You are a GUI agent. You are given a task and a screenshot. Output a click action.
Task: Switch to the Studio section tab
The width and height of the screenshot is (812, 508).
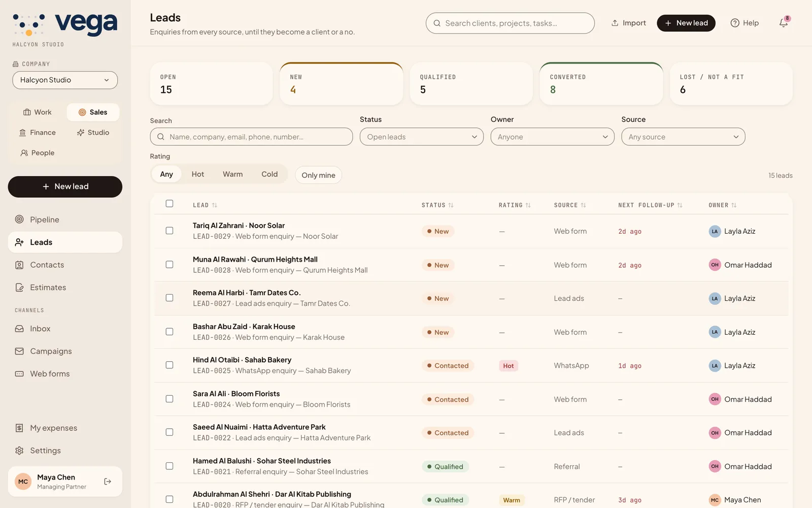point(93,133)
